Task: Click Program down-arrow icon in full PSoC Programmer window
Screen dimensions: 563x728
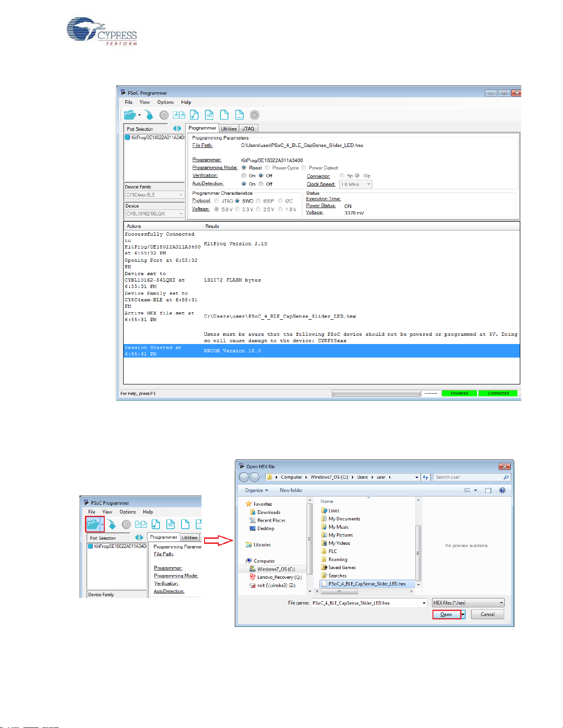Action: (x=149, y=115)
